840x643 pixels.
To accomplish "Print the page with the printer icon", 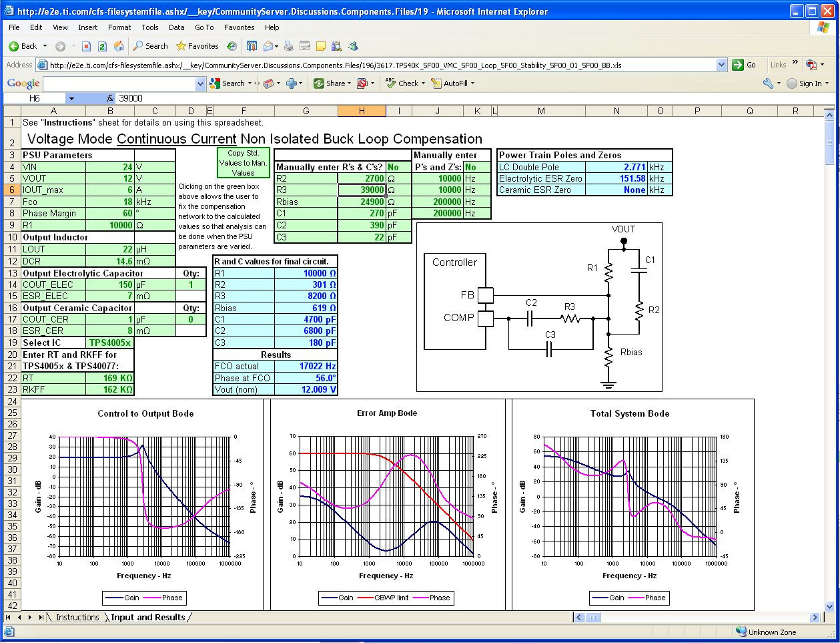I will click(x=288, y=46).
